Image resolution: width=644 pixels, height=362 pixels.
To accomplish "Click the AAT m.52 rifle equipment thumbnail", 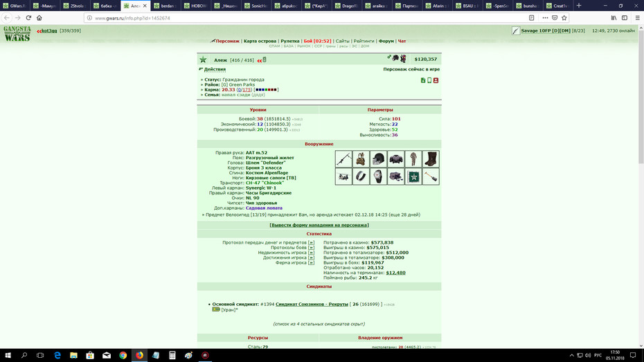I will (x=343, y=159).
